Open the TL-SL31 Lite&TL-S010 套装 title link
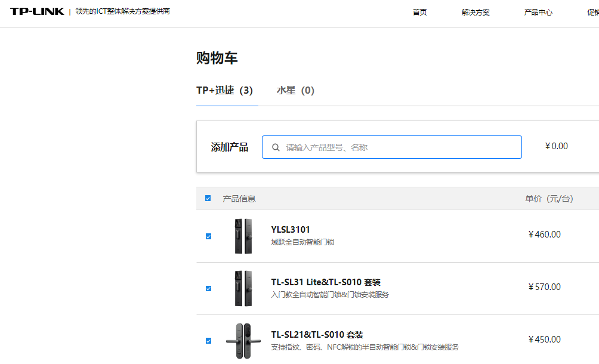 pos(326,282)
